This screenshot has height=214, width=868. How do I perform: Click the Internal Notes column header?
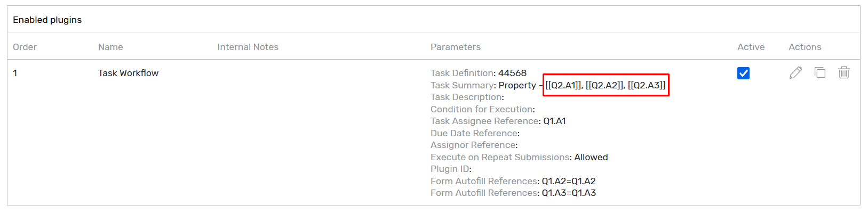[248, 47]
